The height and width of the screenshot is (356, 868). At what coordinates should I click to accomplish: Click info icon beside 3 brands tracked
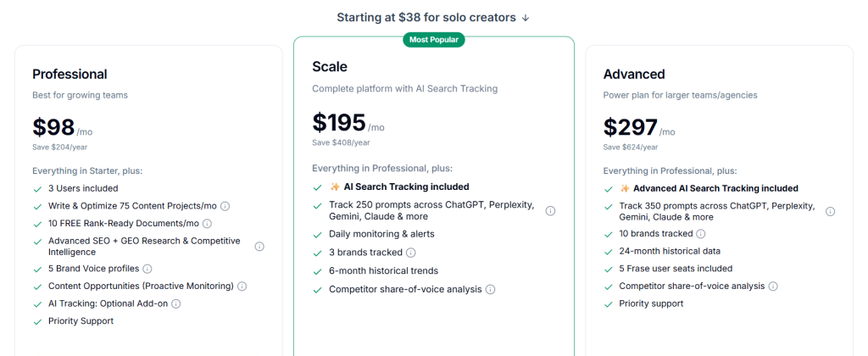[x=411, y=253]
